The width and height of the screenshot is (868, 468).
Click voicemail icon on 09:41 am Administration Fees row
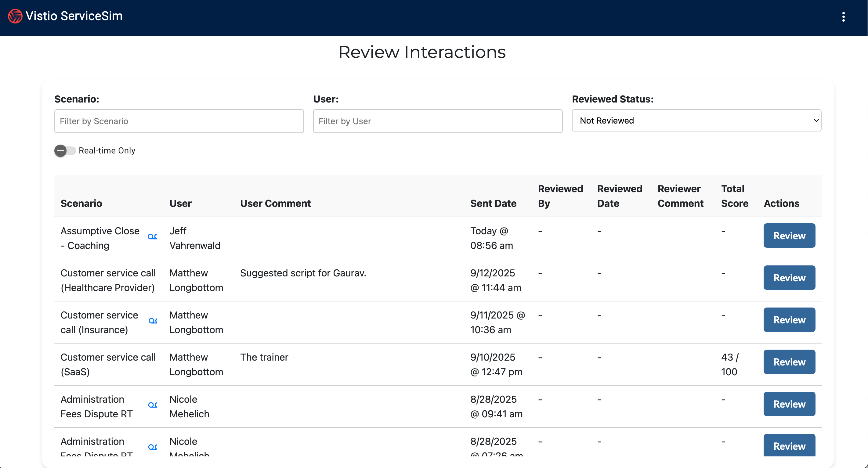153,405
